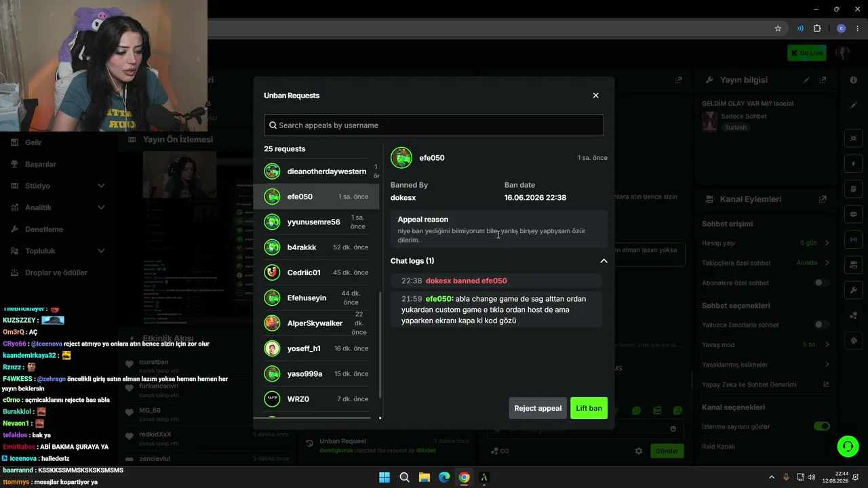This screenshot has width=868, height=488.
Task: Click the taskbar volume icon
Action: pos(812,477)
